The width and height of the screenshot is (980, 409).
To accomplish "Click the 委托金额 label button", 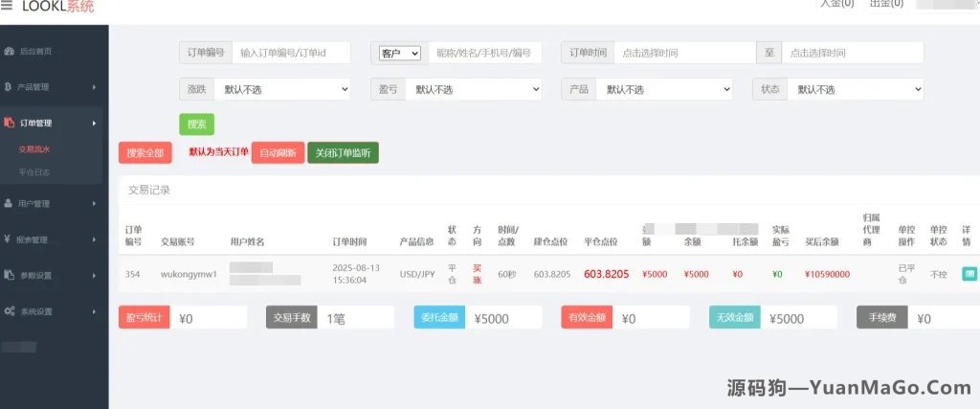I will (x=439, y=318).
